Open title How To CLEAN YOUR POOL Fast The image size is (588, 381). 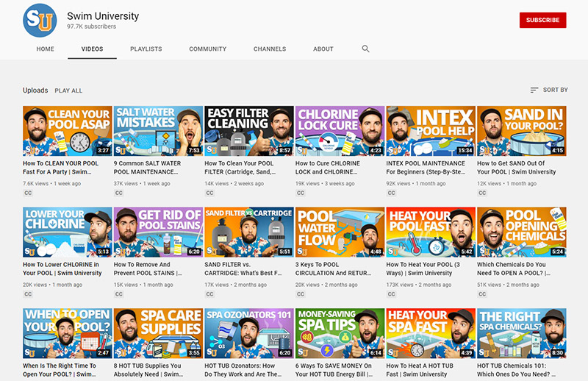pyautogui.click(x=61, y=168)
